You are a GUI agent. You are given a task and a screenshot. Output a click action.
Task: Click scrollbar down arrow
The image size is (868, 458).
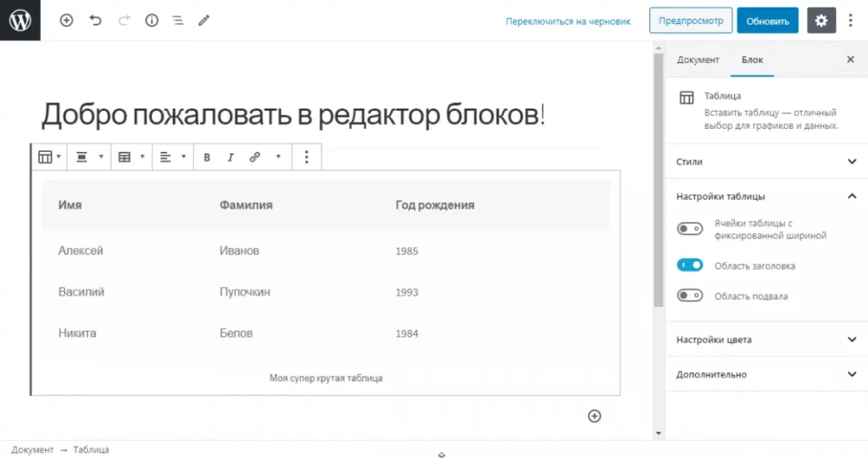point(658,433)
